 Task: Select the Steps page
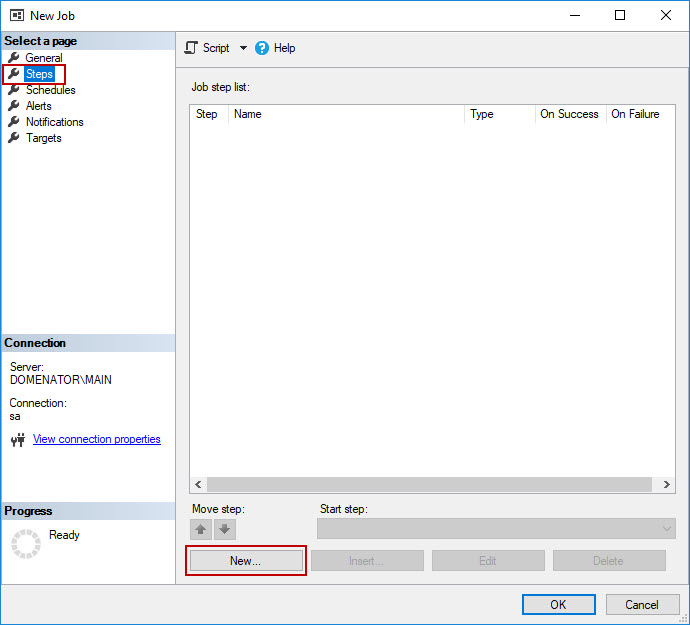tap(39, 74)
